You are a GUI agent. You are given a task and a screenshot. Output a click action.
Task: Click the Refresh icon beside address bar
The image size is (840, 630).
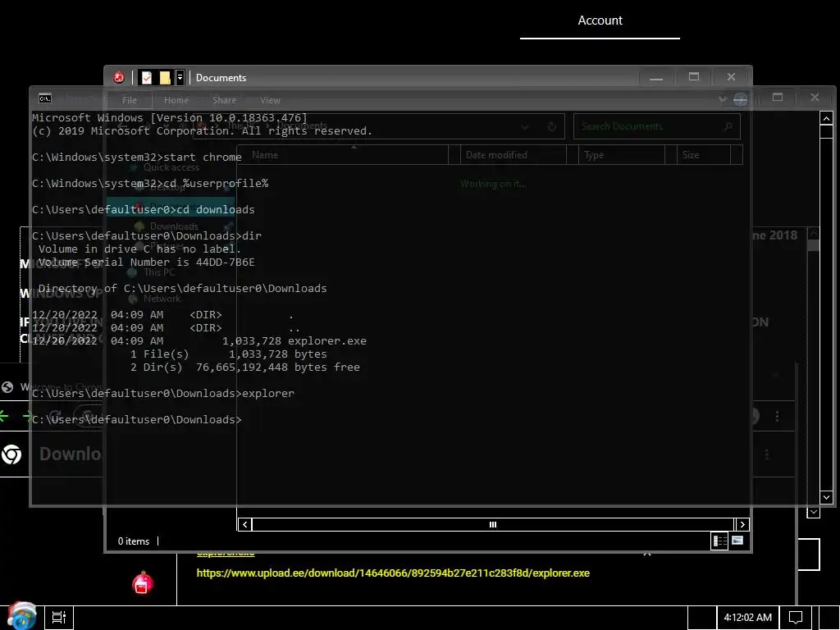click(551, 127)
